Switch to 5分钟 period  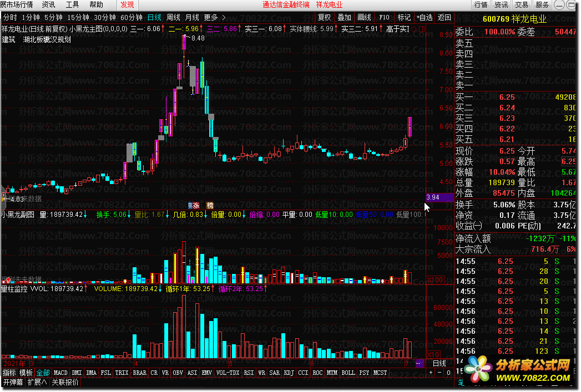tap(53, 17)
